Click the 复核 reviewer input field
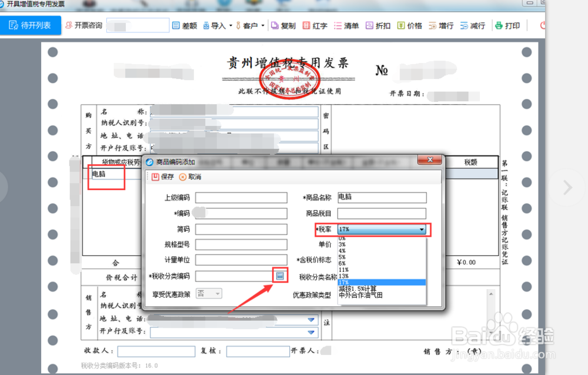The height and width of the screenshot is (375, 588). pyautogui.click(x=258, y=351)
